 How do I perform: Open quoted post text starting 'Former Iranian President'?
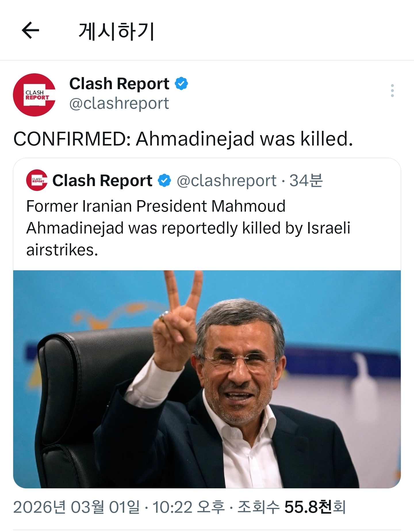pos(188,228)
